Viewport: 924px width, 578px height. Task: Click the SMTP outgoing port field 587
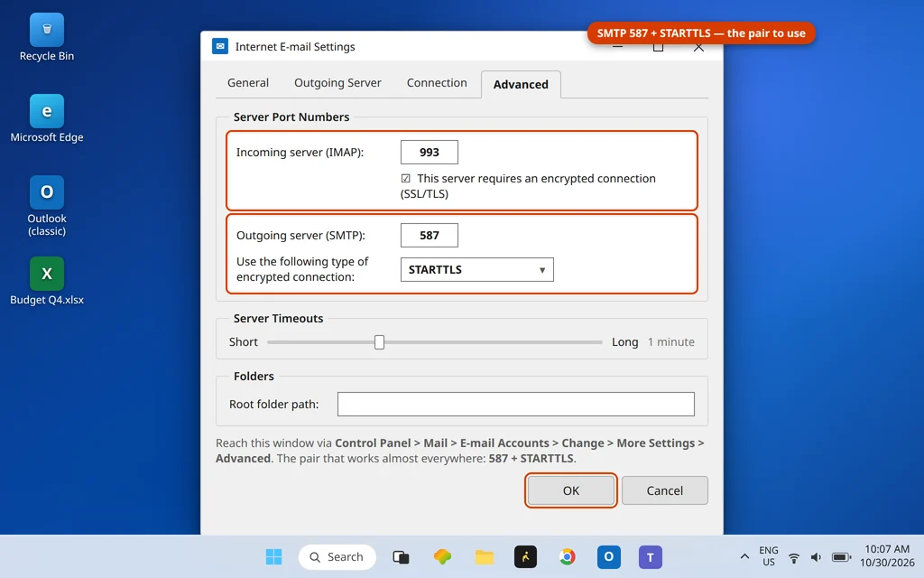429,236
